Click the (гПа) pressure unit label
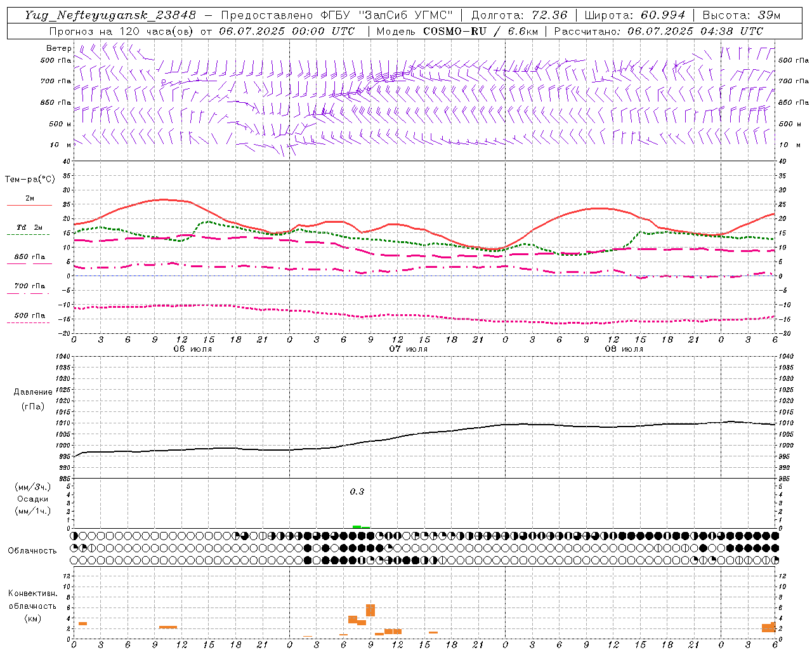This screenshot has height=650, width=812. pos(33,406)
